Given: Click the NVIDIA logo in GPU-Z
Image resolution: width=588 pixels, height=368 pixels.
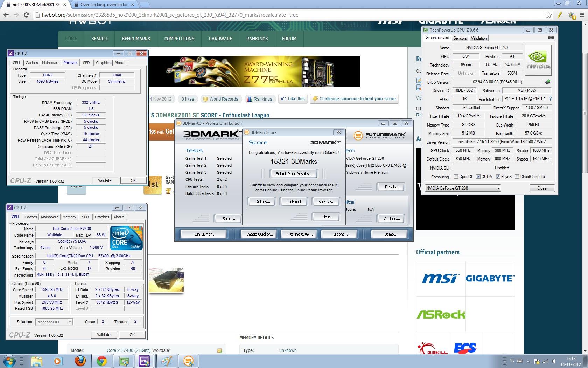Looking at the screenshot, I should 538,60.
